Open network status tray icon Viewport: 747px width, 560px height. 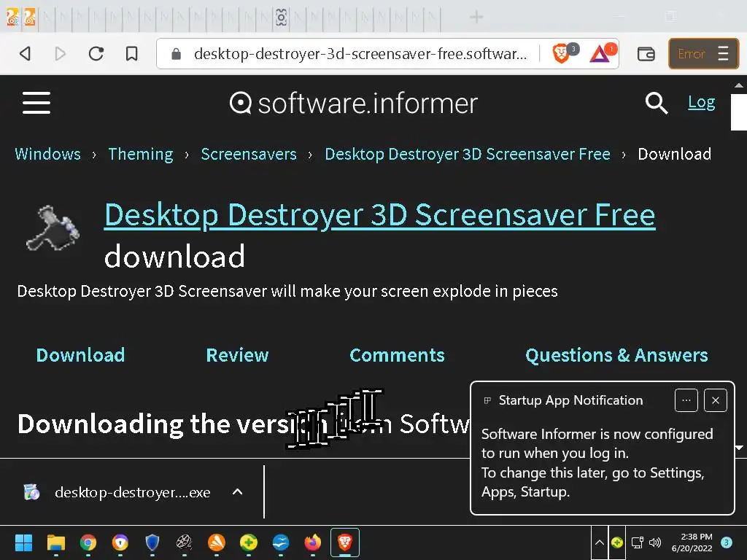(x=637, y=542)
